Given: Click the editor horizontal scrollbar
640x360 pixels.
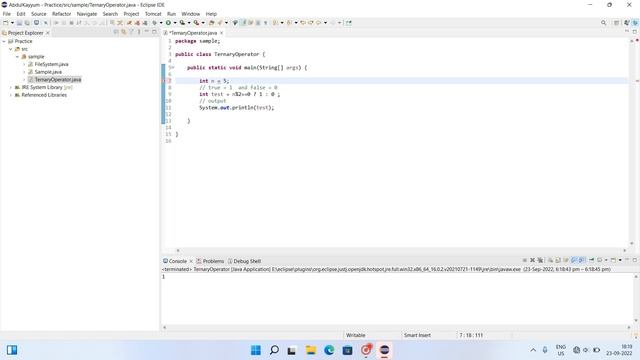Looking at the screenshot, I should [401, 251].
